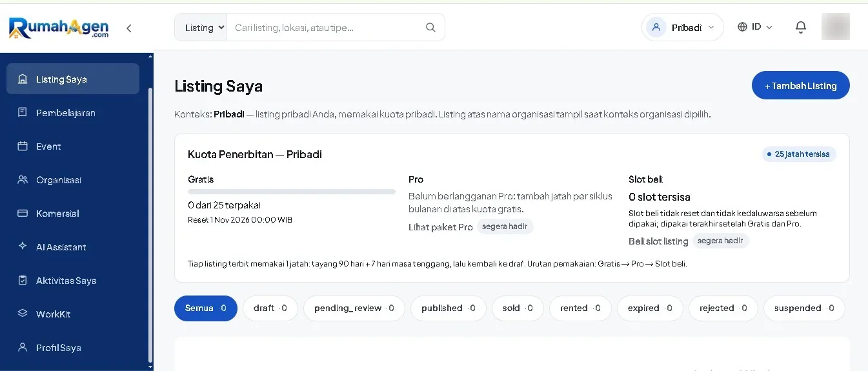The height and width of the screenshot is (371, 868).
Task: Click the segera hadir badge beside Beli slot listing
Action: click(x=721, y=241)
